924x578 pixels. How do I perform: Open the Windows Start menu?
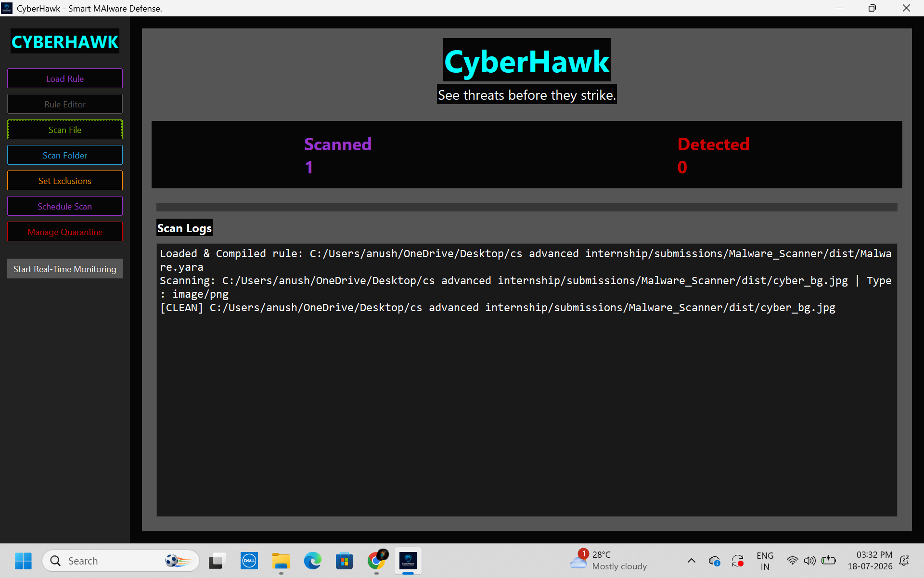pos(23,561)
